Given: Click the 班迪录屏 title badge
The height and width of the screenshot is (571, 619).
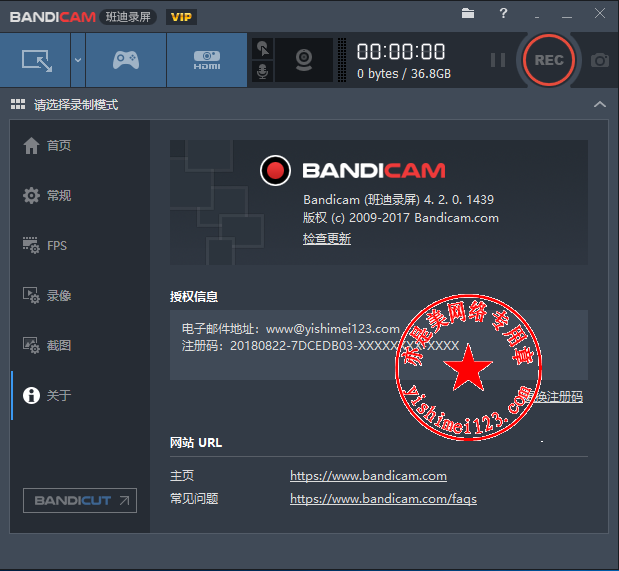Looking at the screenshot, I should [128, 17].
